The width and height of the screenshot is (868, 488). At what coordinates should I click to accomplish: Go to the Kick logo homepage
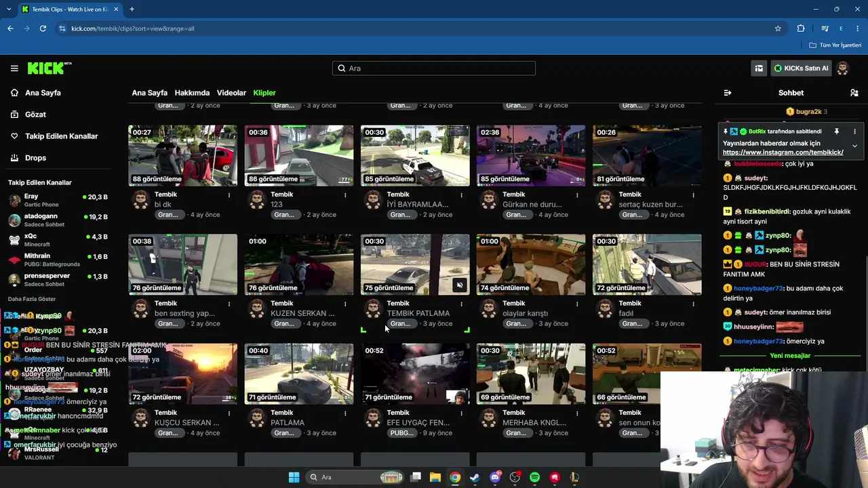[49, 68]
